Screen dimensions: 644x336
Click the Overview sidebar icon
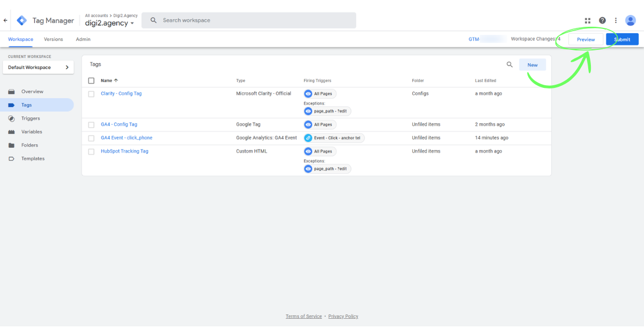(11, 92)
